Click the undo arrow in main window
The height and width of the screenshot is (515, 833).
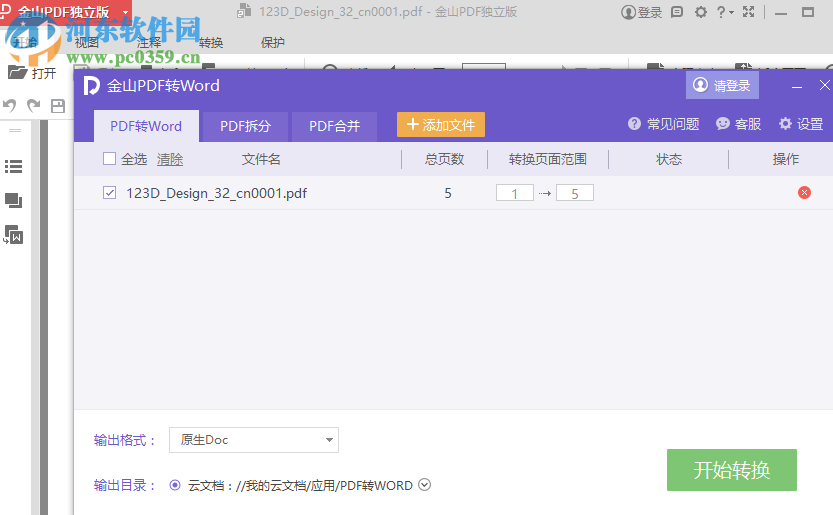(10, 106)
